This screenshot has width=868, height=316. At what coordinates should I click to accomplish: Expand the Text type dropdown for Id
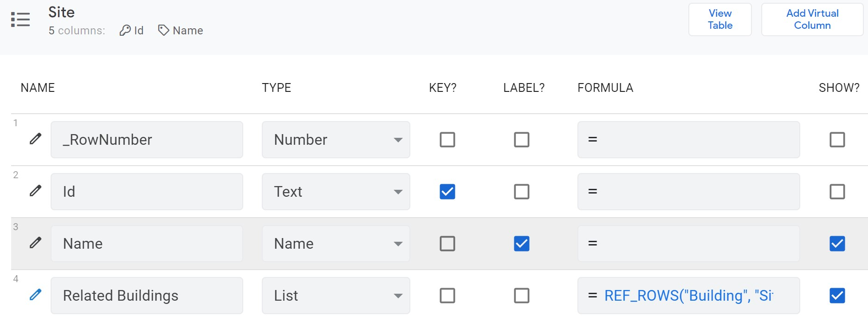point(336,192)
